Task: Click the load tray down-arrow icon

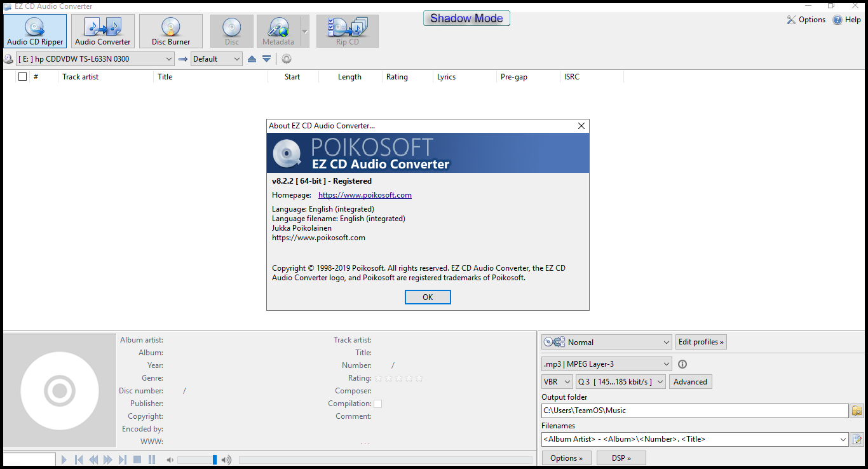Action: click(x=267, y=59)
